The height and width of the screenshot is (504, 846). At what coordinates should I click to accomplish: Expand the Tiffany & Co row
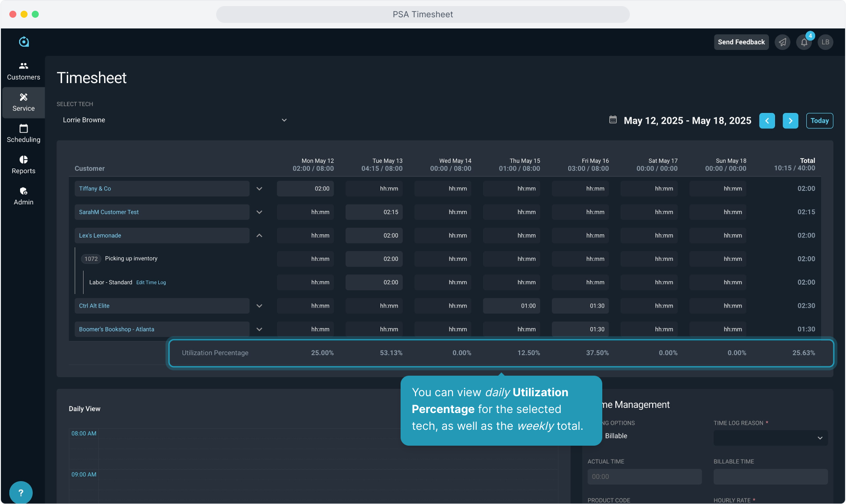tap(260, 189)
